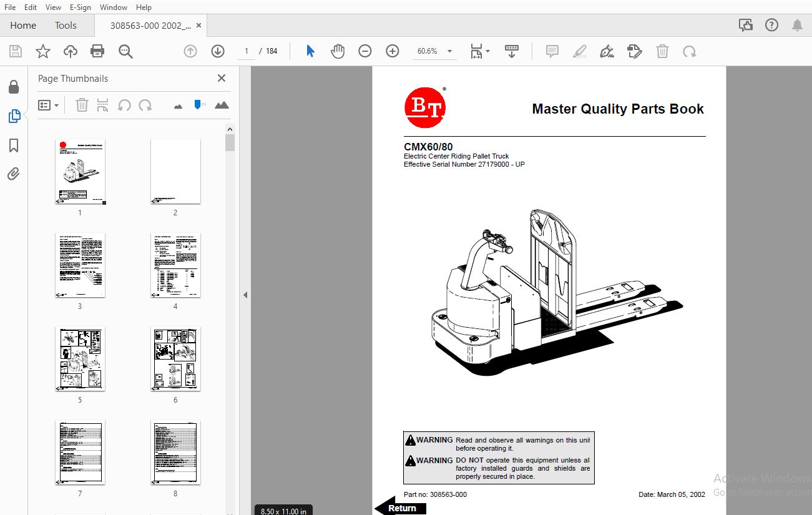
Task: Collapse the navigation pane with the divider arrow
Action: click(x=245, y=295)
